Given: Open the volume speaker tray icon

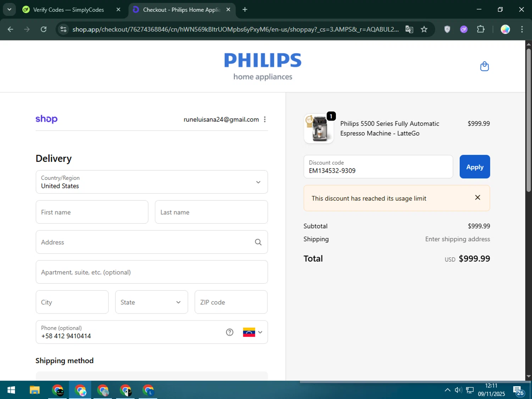Looking at the screenshot, I should [458, 390].
